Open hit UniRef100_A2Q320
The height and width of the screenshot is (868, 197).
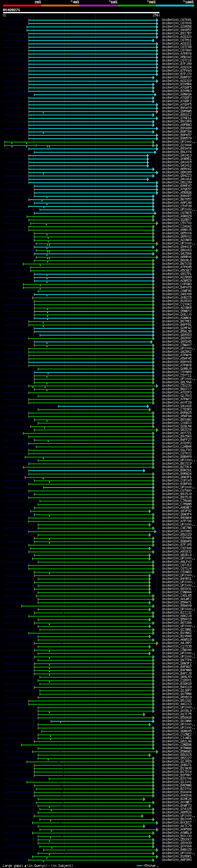coord(176,37)
